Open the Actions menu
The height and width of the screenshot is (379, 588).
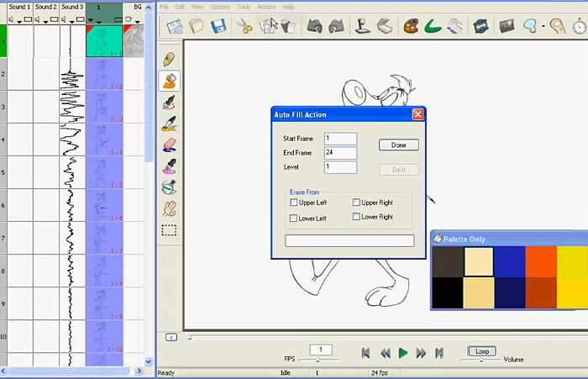(266, 7)
